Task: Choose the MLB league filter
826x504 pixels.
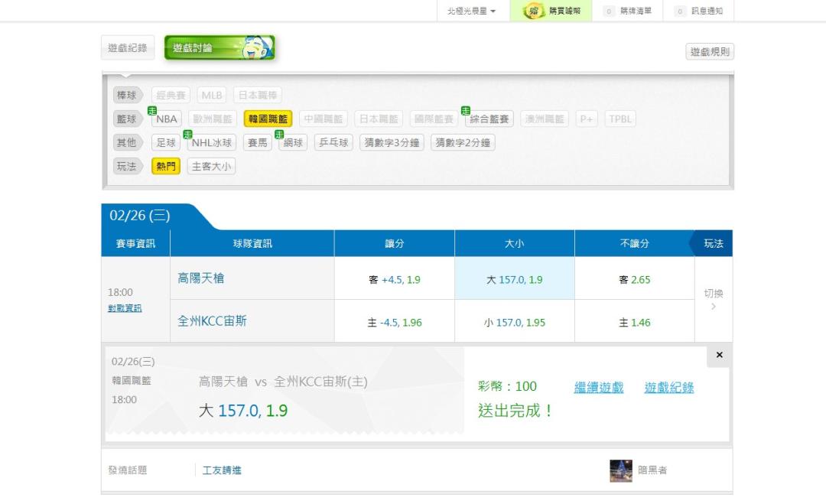Action: click(212, 96)
